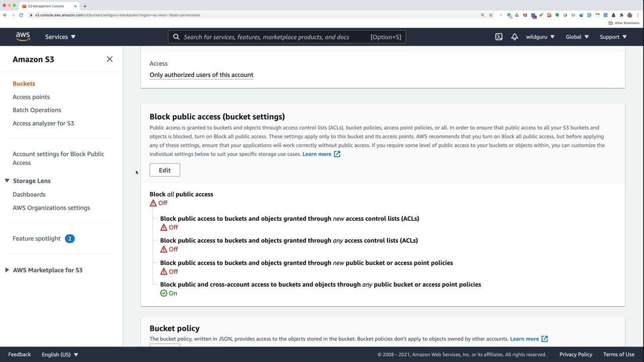Collapse the Storage Lens section
644x362 pixels.
point(7,180)
